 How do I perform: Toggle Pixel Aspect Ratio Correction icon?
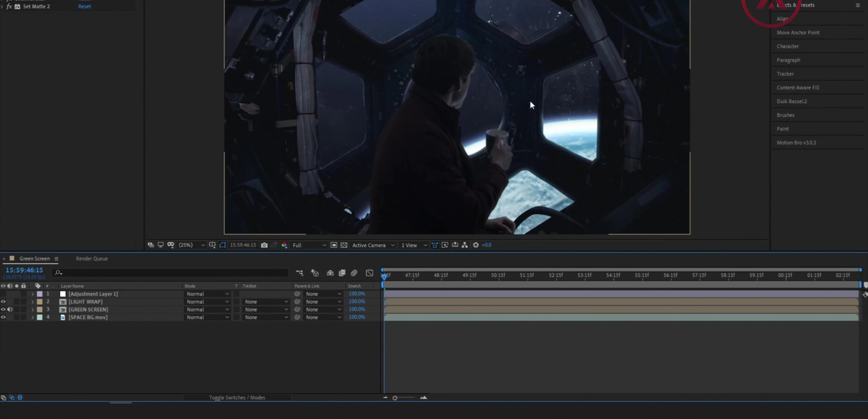(x=435, y=245)
